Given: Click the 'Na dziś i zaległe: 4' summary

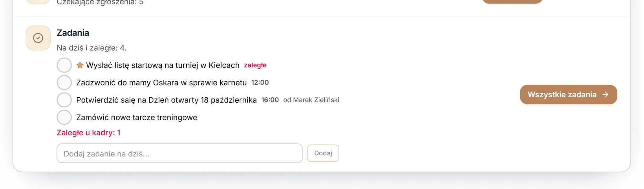Looking at the screenshot, I should 91,48.
